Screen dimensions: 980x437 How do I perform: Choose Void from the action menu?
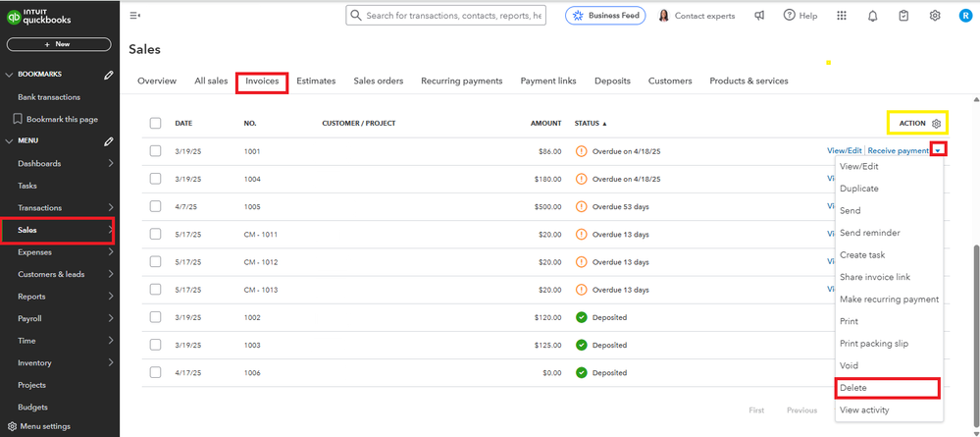click(849, 365)
